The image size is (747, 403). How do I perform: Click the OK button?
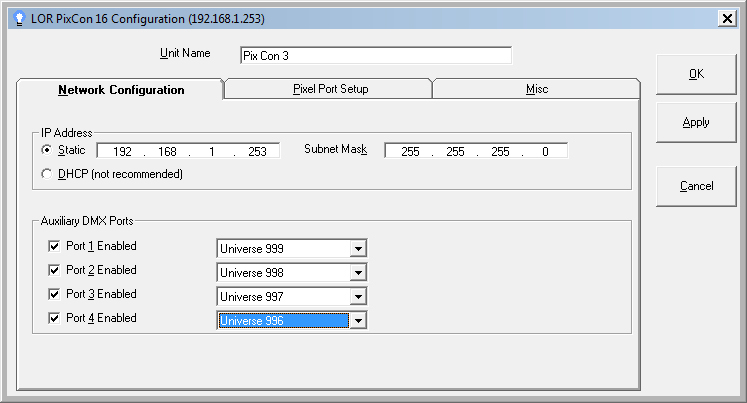(696, 74)
